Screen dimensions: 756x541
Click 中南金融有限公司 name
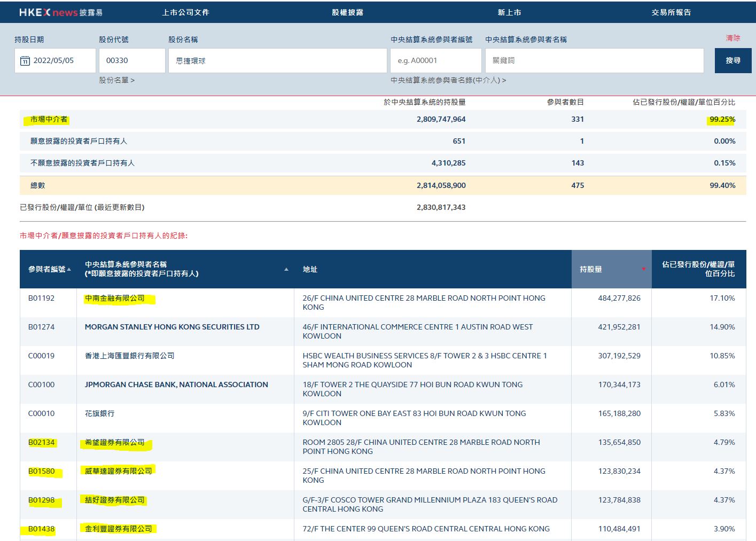tap(115, 299)
